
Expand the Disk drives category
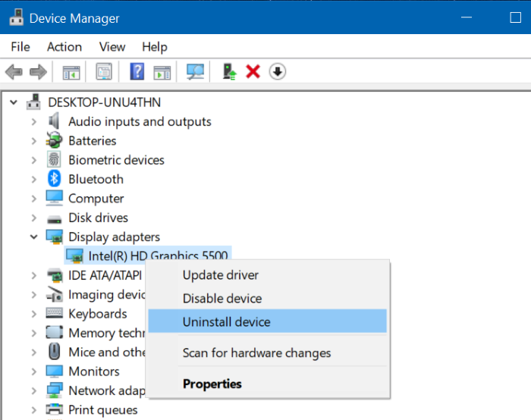33,218
